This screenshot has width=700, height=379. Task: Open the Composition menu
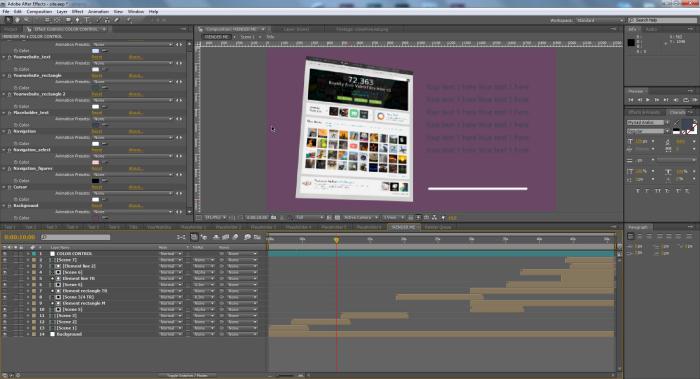click(39, 12)
